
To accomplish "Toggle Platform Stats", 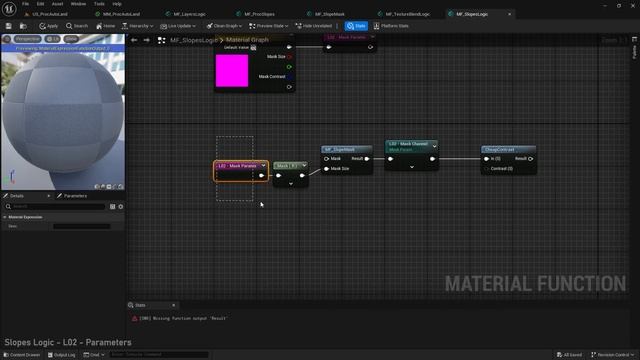I will 391,26.
